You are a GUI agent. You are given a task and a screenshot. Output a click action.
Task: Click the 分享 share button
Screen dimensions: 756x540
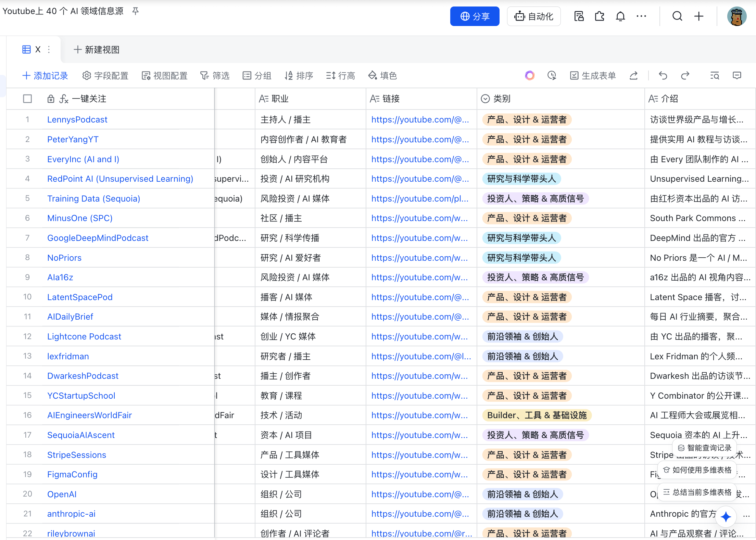pos(475,16)
